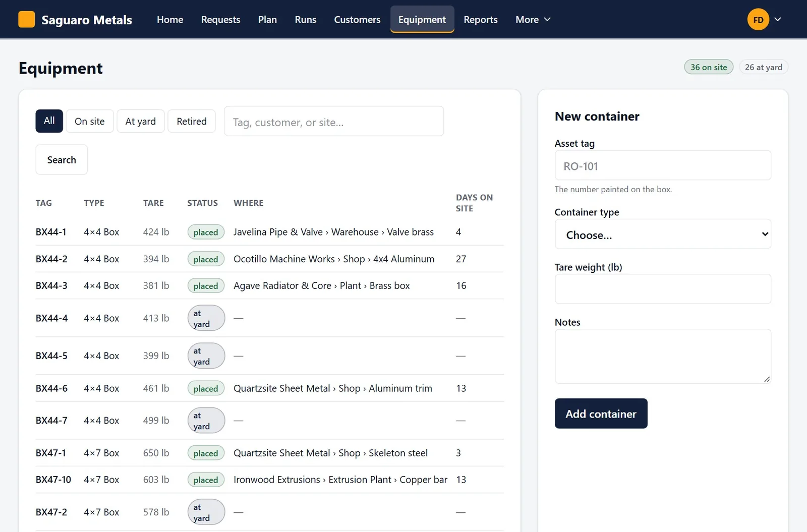Click the orange Saguaro Metals logo icon

point(27,19)
